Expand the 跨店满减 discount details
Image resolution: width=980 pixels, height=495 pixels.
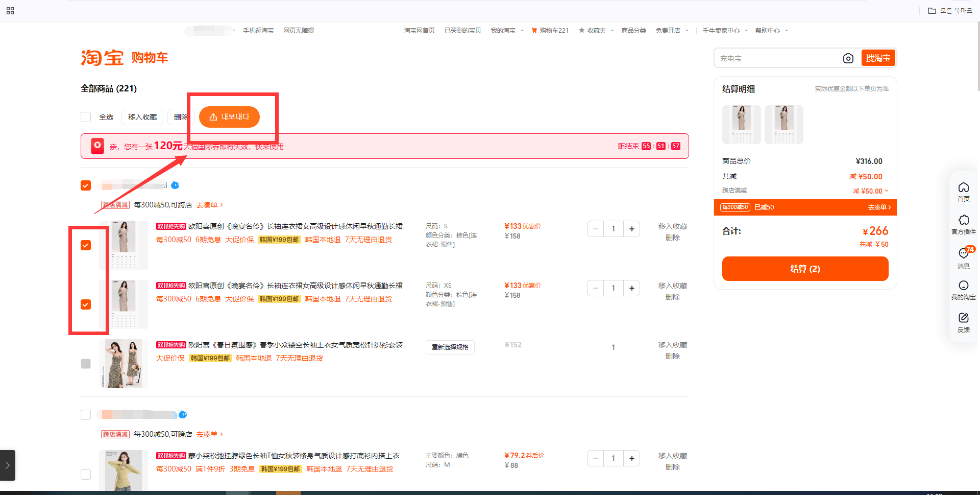(x=887, y=191)
